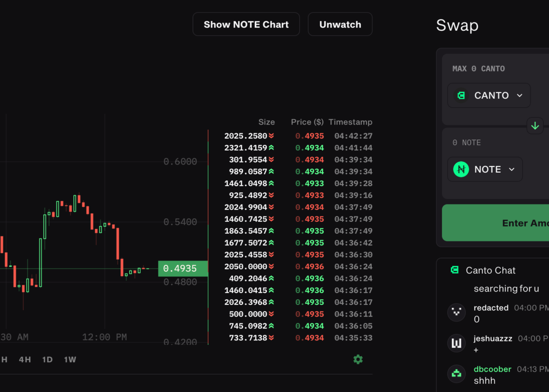Click jeshuazzz's avatar in chat

tap(456, 343)
